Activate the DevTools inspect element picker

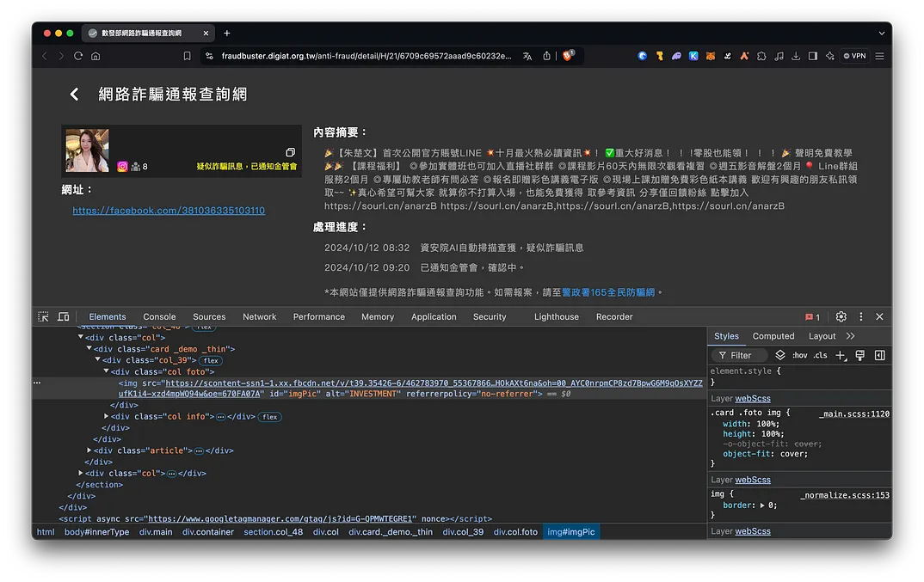(44, 316)
